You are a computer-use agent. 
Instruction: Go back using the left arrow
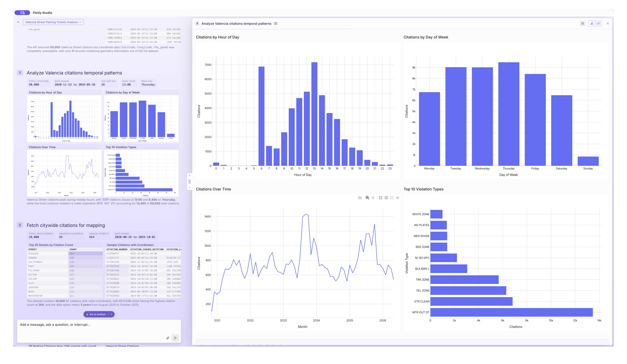[x=18, y=22]
